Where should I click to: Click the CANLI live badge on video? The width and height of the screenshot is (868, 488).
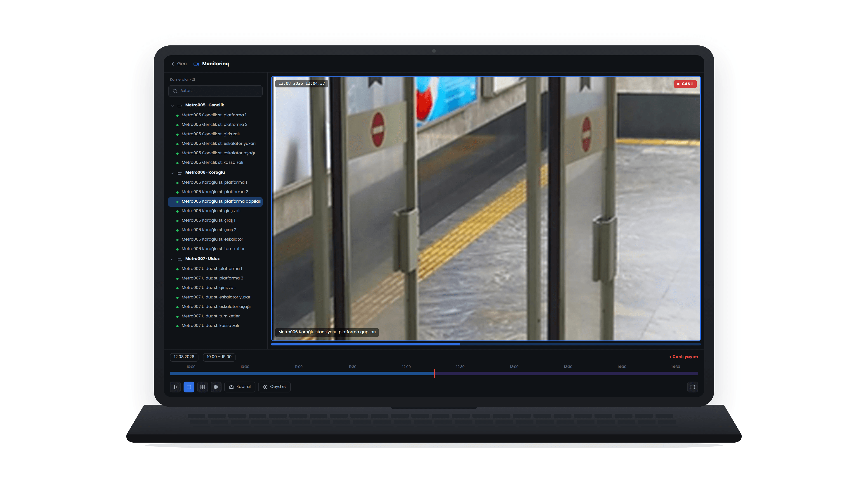685,84
